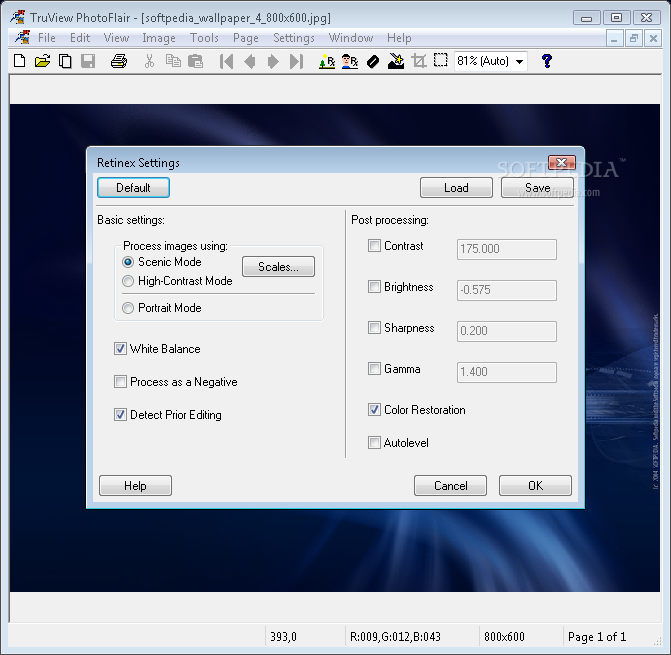Viewport: 671px width, 655px height.
Task: Click the Load settings button
Action: pyautogui.click(x=456, y=188)
